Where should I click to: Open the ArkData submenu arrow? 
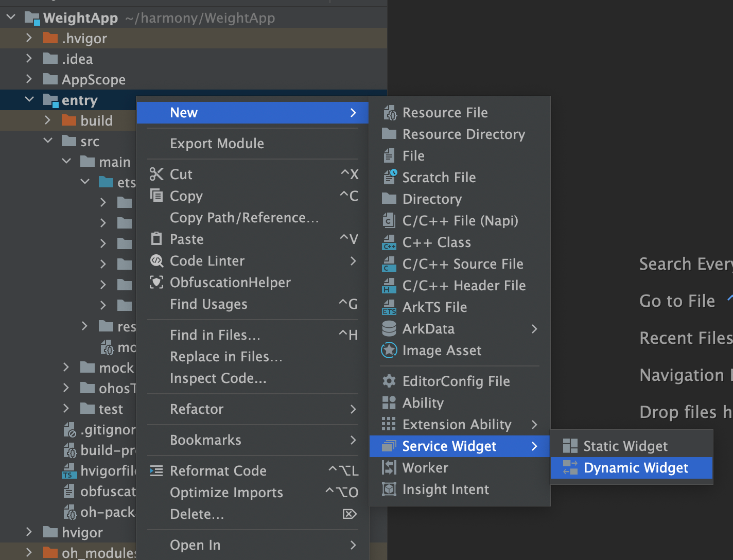534,329
